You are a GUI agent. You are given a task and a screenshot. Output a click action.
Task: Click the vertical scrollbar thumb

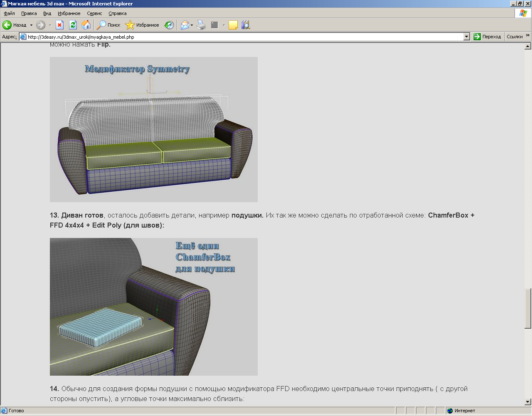[528, 308]
